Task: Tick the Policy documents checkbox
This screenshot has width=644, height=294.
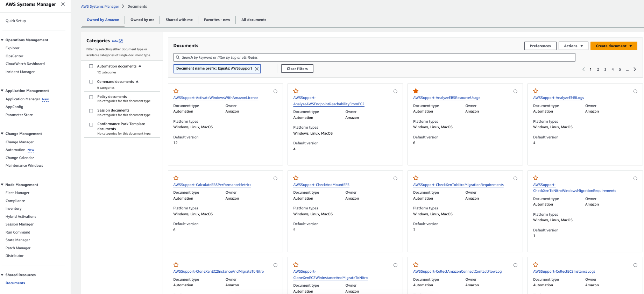Action: [x=91, y=97]
